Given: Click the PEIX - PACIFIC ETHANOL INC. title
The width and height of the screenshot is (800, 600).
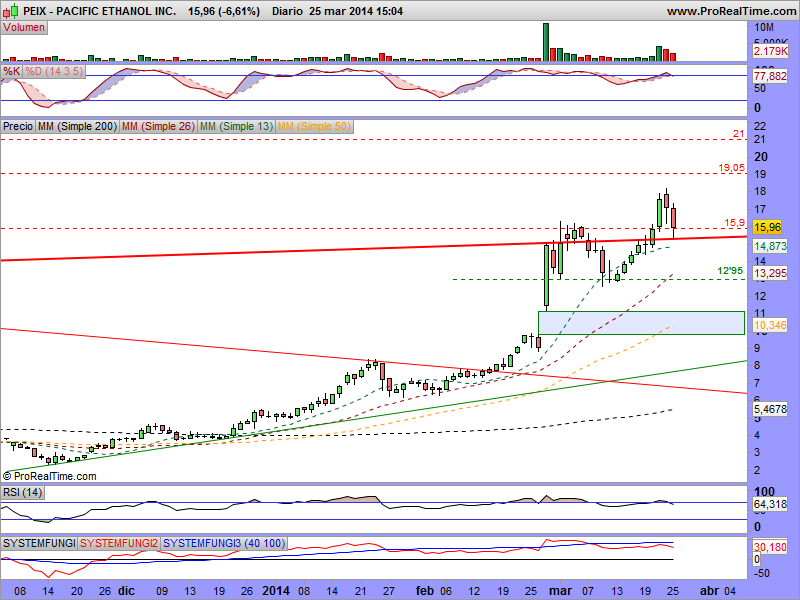Looking at the screenshot, I should [x=99, y=11].
